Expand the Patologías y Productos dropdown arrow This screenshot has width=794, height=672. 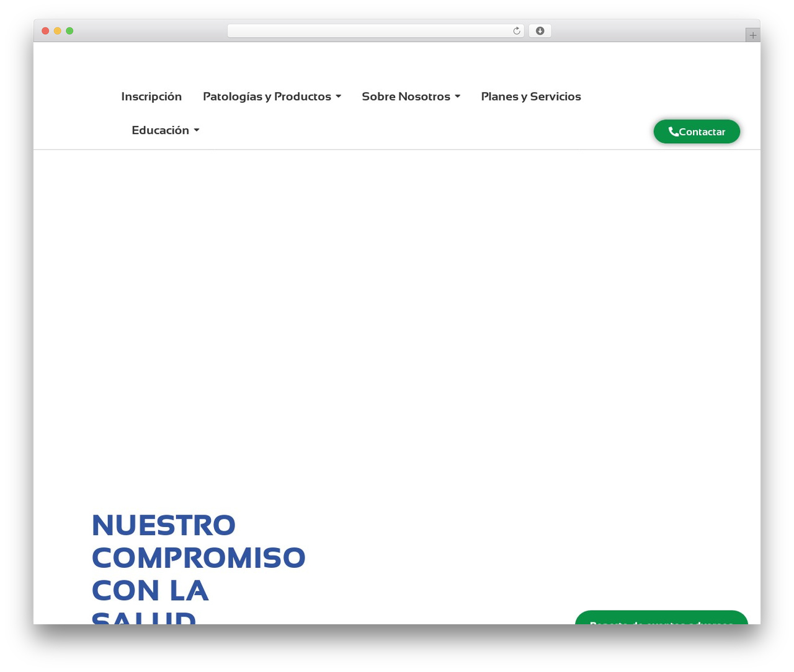click(338, 96)
